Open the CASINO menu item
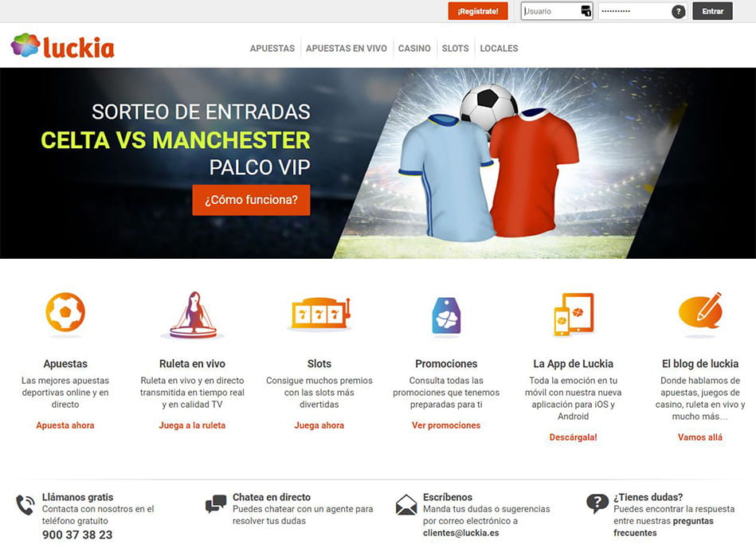 (x=414, y=49)
